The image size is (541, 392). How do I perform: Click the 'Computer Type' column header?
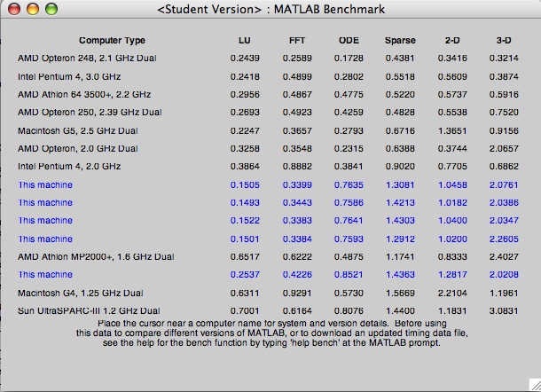tap(112, 41)
